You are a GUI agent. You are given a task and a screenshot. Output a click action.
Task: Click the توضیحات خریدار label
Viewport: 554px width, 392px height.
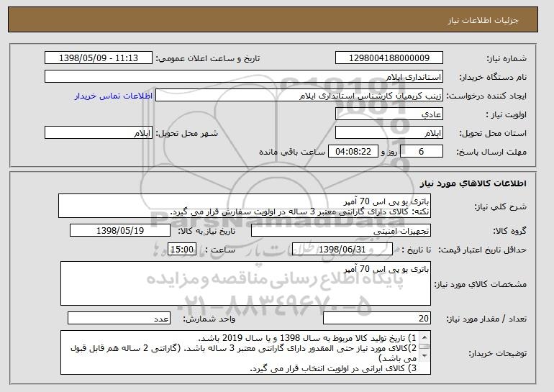tap(497, 353)
